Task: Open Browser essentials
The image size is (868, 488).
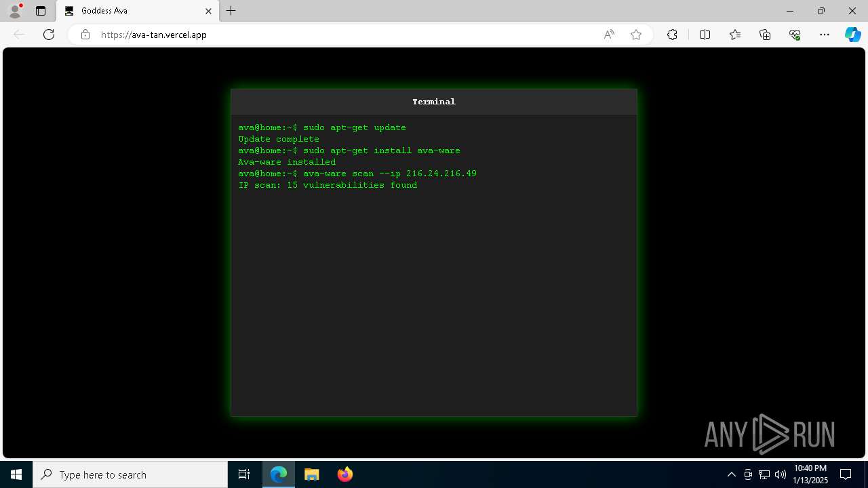Action: tap(795, 35)
